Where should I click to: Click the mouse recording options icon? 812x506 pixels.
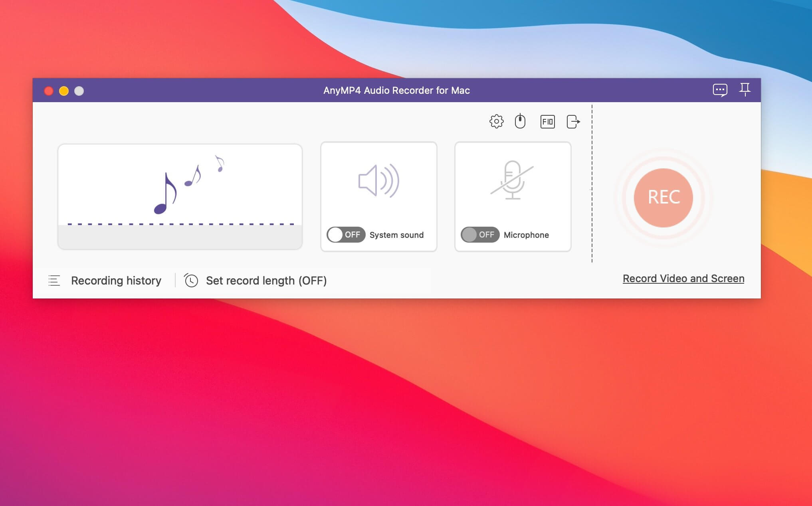pyautogui.click(x=520, y=121)
